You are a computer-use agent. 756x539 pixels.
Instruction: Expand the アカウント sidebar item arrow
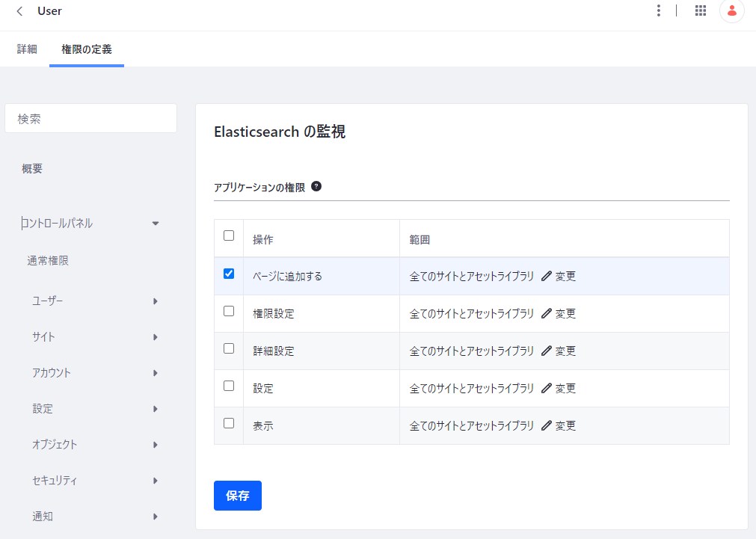tap(156, 373)
